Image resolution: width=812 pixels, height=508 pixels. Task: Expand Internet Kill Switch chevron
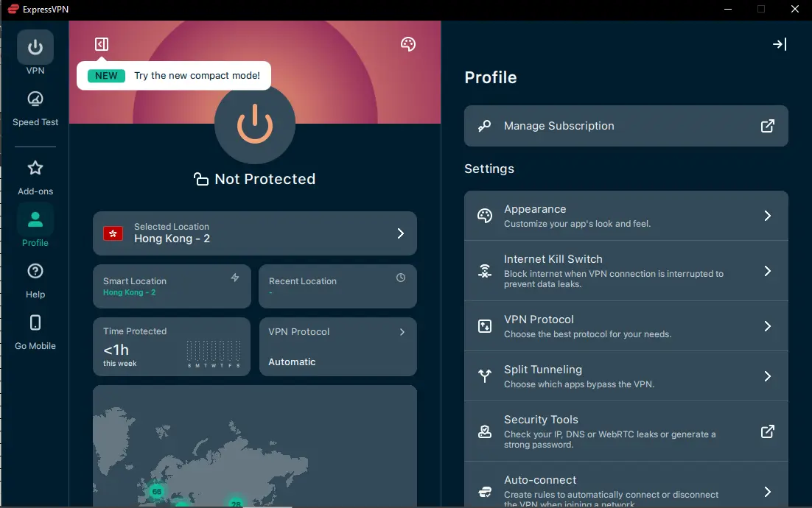(x=768, y=271)
